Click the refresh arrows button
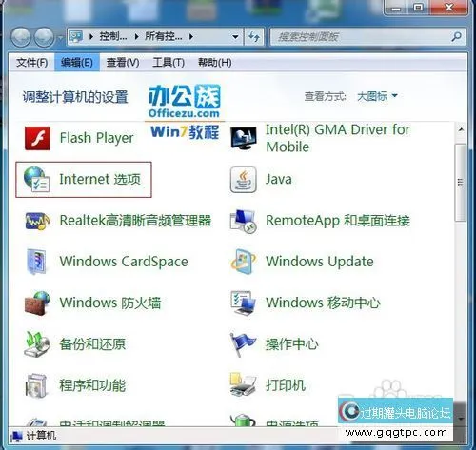 pos(254,37)
